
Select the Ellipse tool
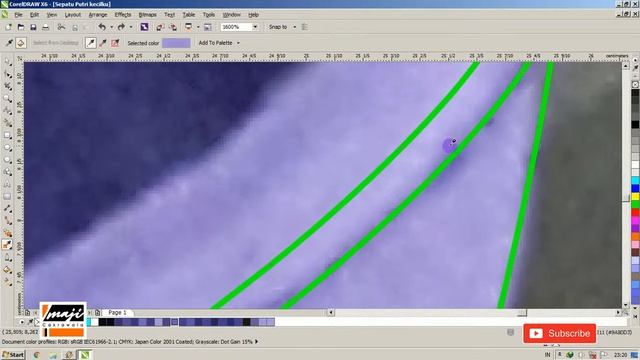7,148
